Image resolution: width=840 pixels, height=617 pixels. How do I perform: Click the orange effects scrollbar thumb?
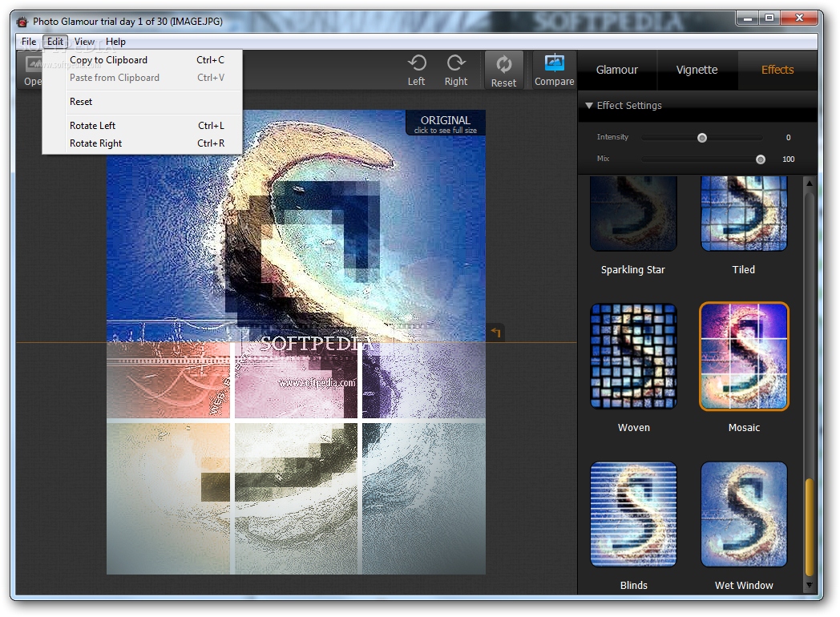pyautogui.click(x=810, y=527)
